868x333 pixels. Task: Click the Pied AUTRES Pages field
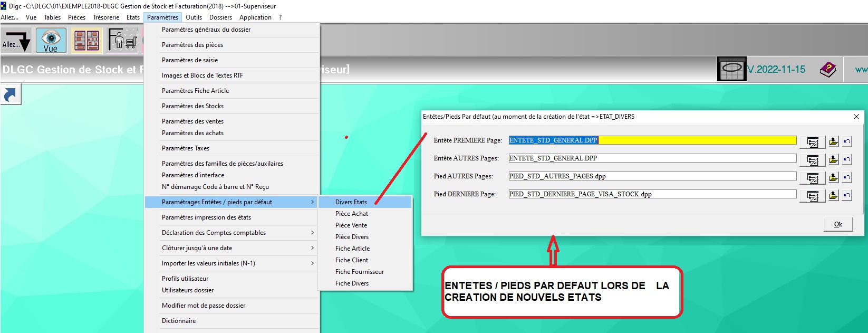(x=652, y=176)
